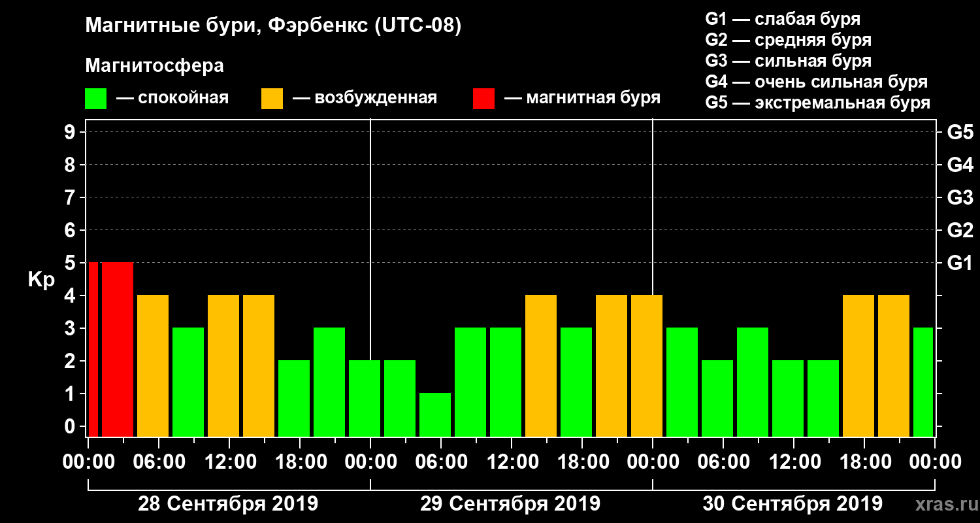Screen dimensions: 980x523
Task: Click green bar between yellow bars on 29 September
Action: pos(576,382)
